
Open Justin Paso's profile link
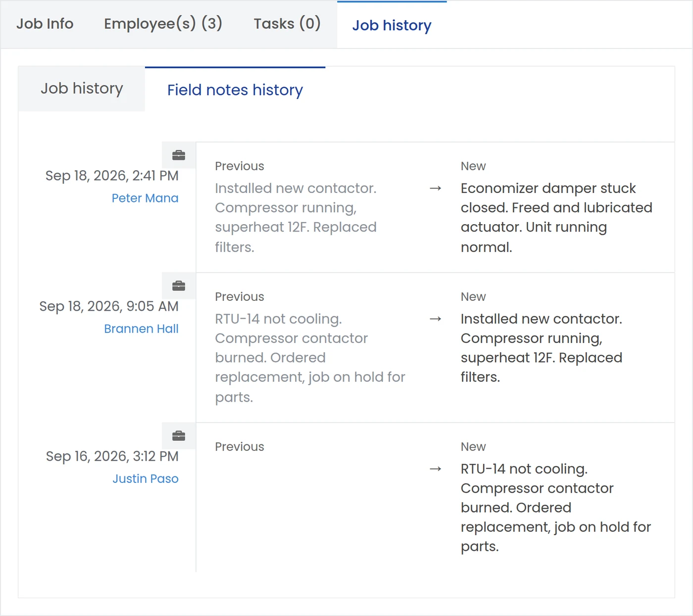click(146, 478)
